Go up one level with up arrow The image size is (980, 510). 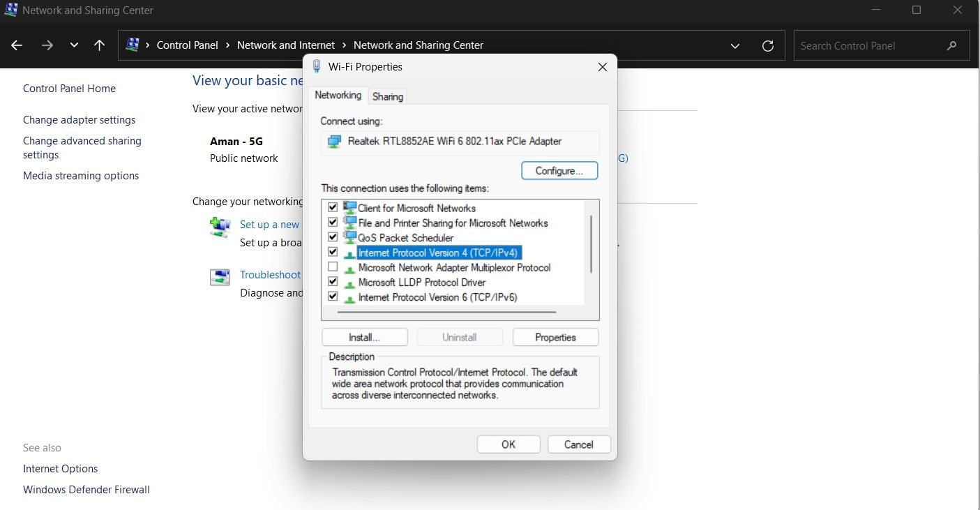(x=99, y=45)
